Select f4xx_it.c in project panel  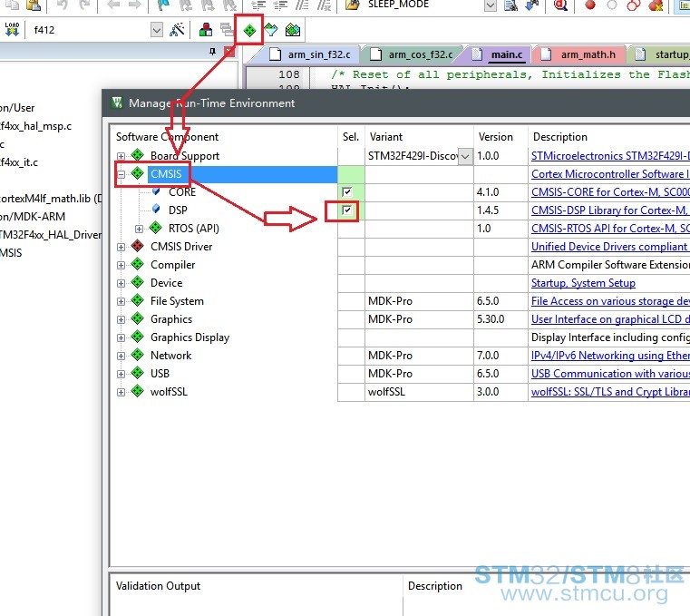tap(19, 162)
